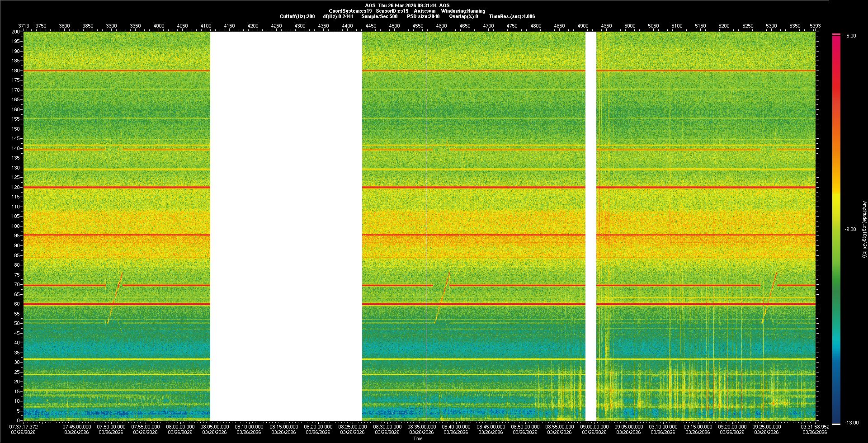868x443 pixels.
Task: Click the -5.00 marker atop the color scale
Action: click(x=850, y=36)
